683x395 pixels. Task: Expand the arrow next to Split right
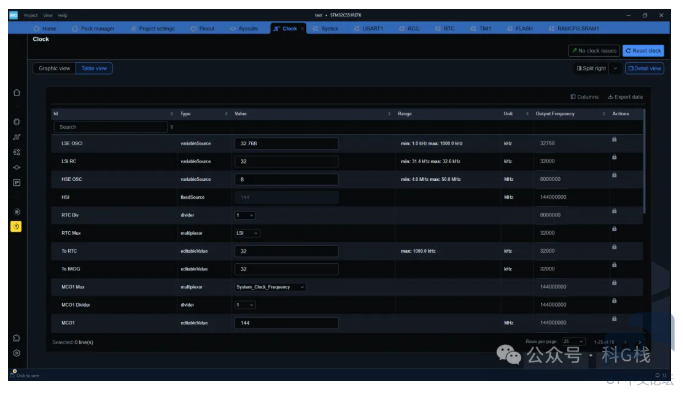pyautogui.click(x=615, y=68)
